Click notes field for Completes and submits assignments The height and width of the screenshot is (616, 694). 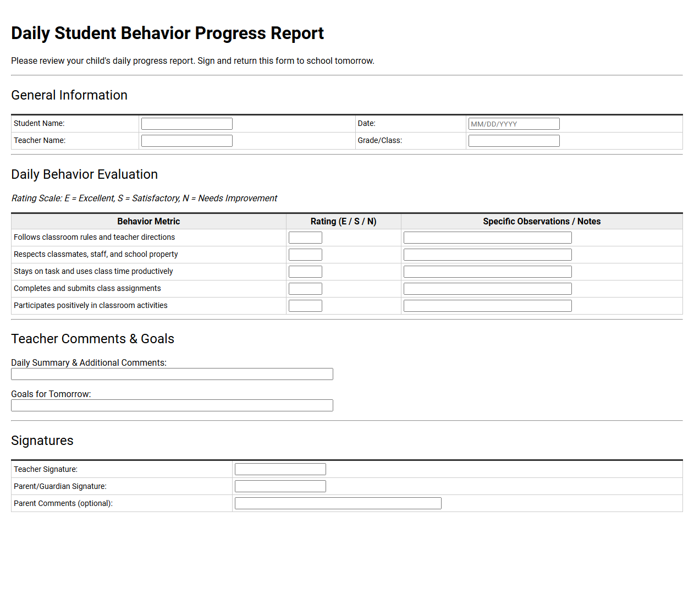tap(488, 289)
